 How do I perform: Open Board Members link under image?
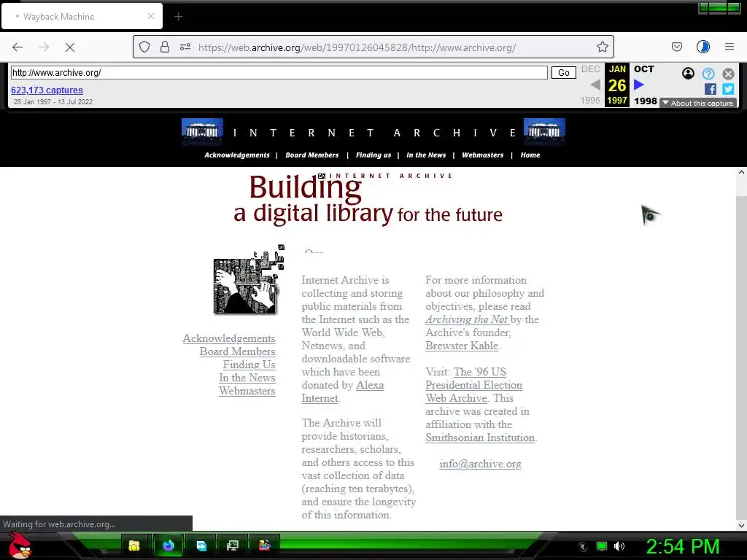pos(237,351)
